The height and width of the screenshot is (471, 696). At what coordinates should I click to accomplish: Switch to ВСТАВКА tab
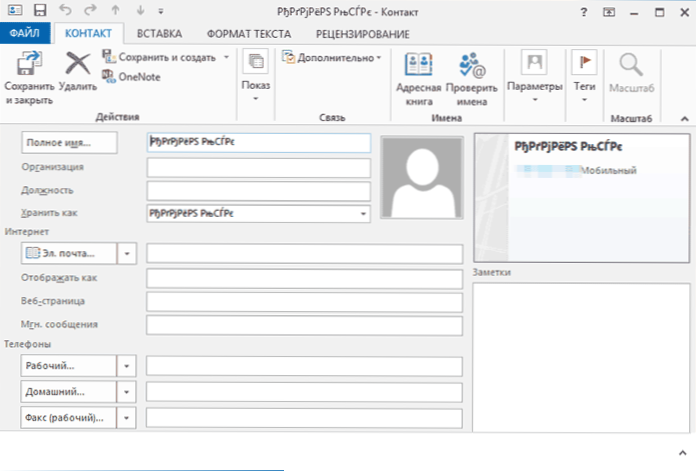point(159,34)
